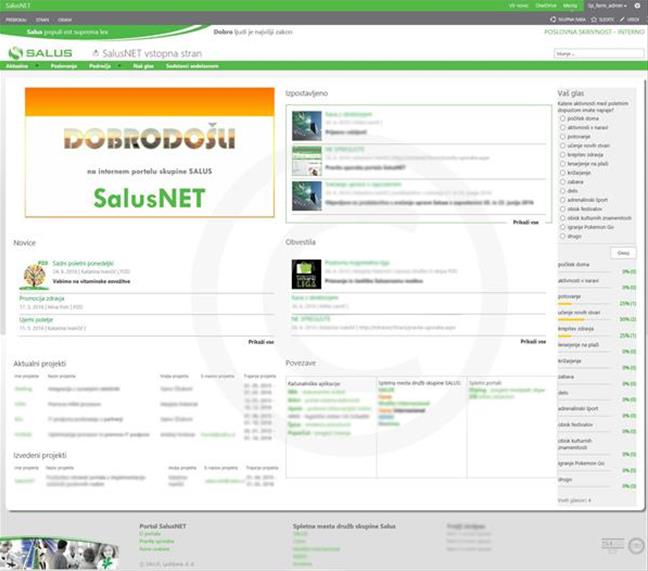Click the Dobrodošli SalusNET welcome banner

pyautogui.click(x=150, y=152)
